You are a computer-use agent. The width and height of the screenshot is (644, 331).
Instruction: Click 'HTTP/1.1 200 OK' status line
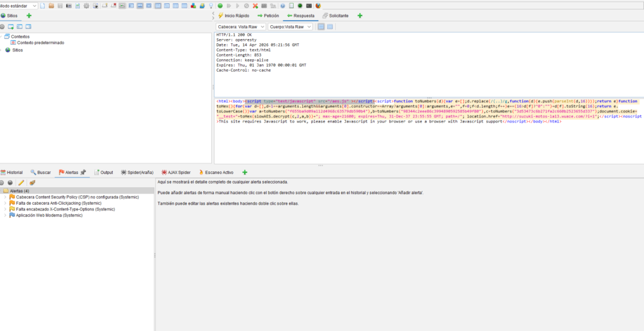[234, 35]
